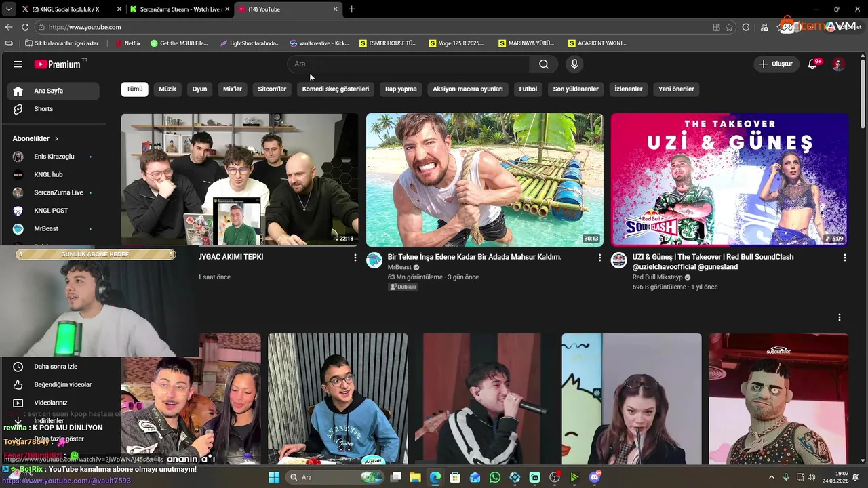Go to Ana Sayfa in sidebar

54,91
